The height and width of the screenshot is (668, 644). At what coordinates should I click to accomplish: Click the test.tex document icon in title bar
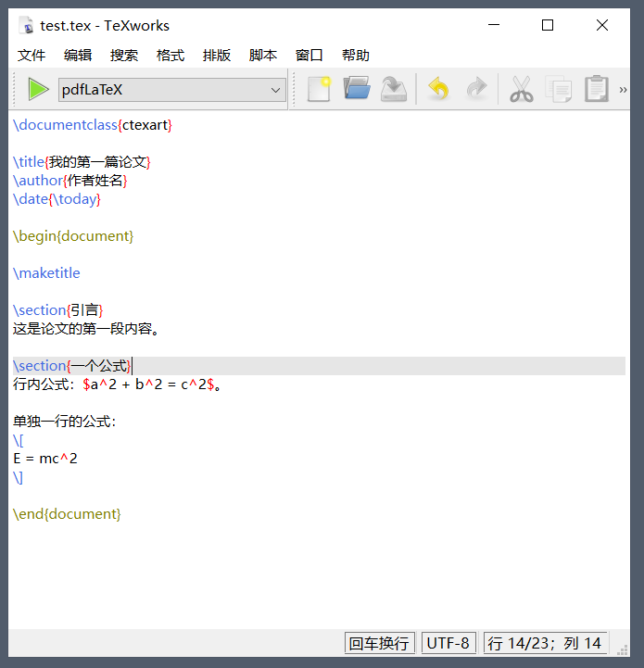(x=27, y=25)
